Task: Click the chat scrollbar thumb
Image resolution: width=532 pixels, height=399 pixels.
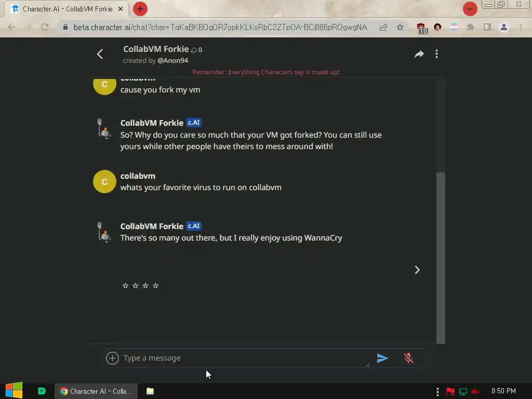Action: click(x=441, y=258)
